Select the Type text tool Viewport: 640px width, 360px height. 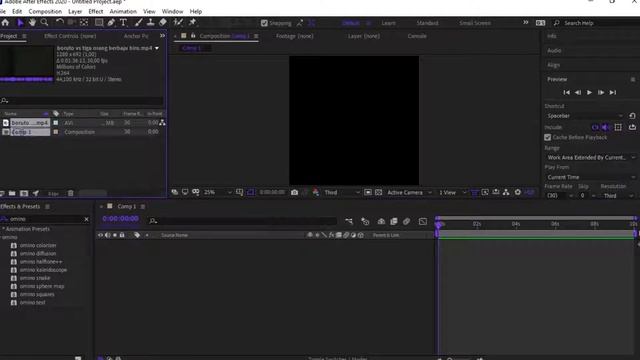(123, 22)
